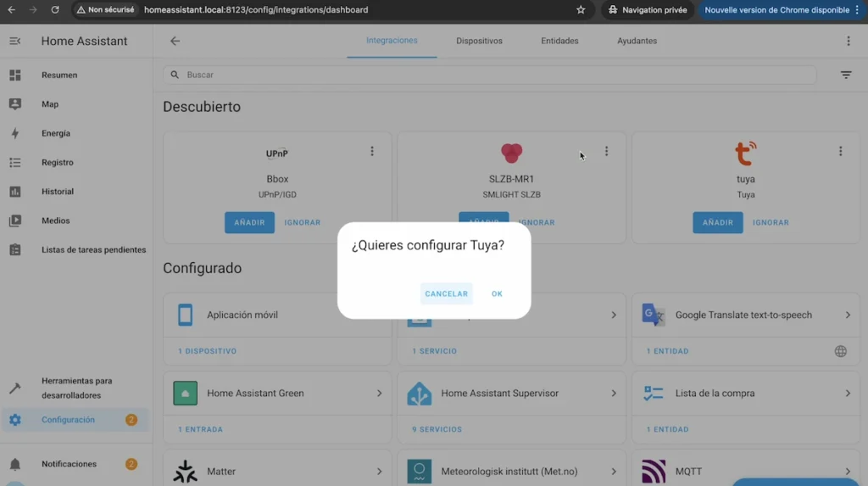Open Registro list icon in sidebar
Screen dimensions: 868x486
point(15,162)
